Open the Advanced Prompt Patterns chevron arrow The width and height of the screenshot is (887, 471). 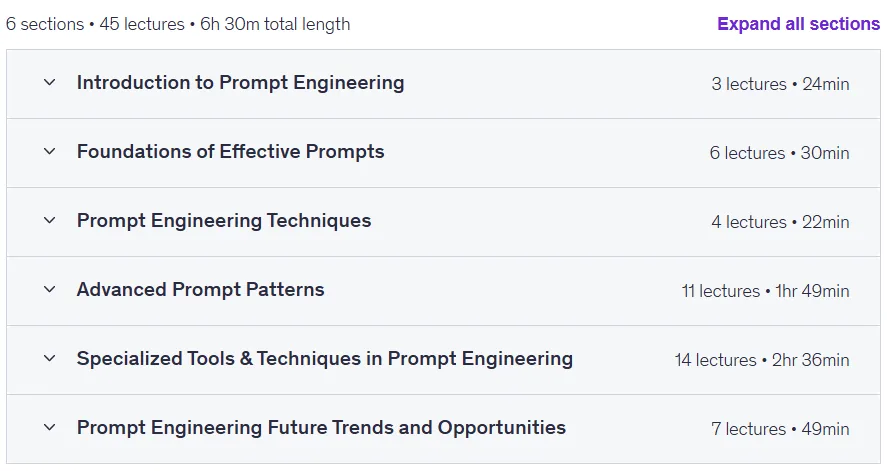[x=50, y=289]
